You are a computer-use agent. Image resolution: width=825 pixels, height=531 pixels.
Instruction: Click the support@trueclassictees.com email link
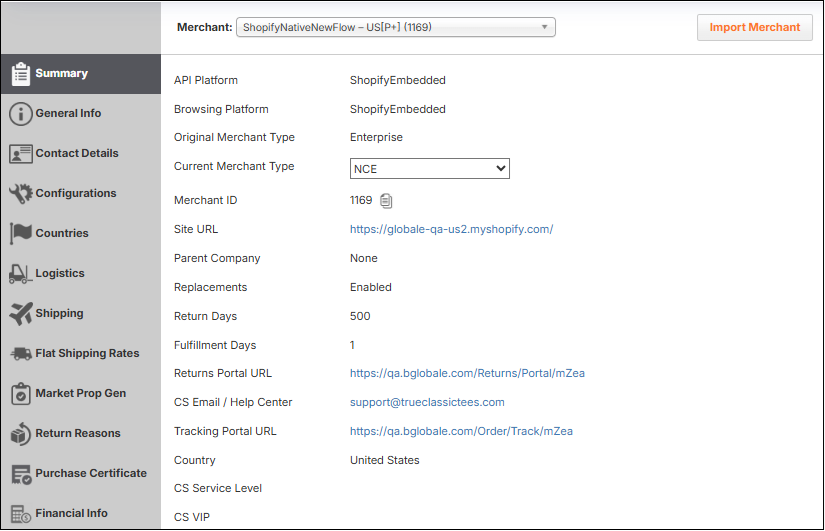[x=427, y=403]
